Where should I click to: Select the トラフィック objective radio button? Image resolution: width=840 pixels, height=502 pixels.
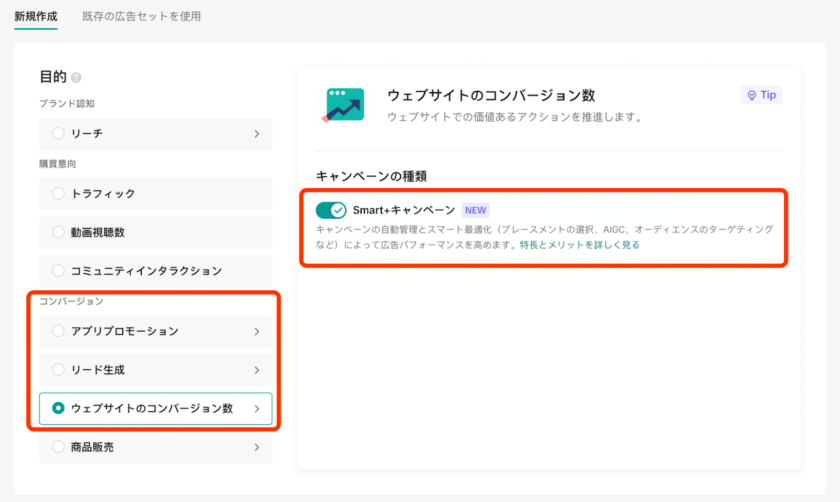click(58, 193)
